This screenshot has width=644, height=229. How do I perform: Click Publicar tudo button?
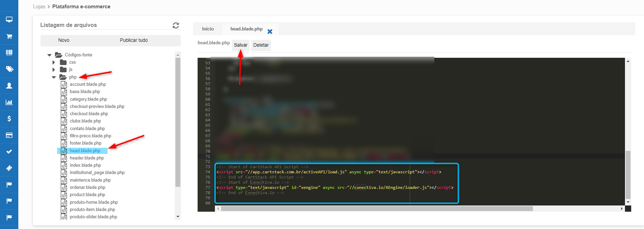[x=134, y=40]
